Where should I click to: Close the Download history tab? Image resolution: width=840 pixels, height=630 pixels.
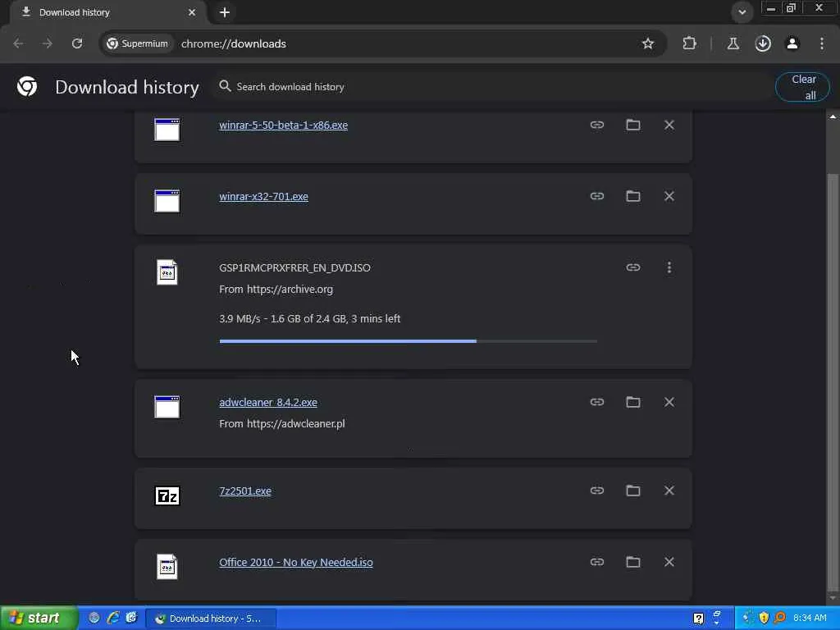[x=192, y=12]
